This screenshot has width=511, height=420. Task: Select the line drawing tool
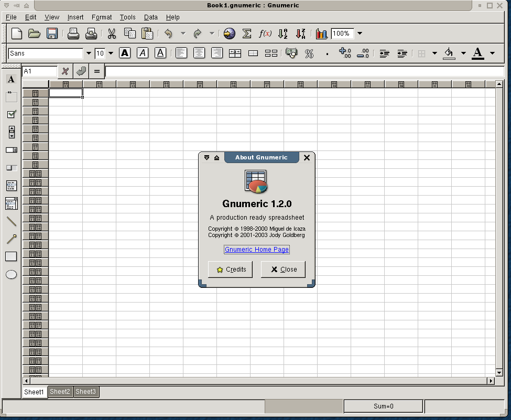[11, 221]
